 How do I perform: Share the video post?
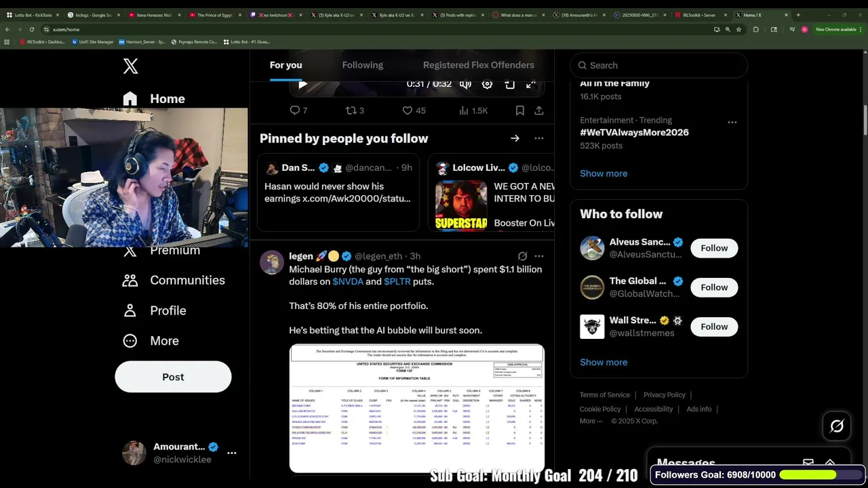coord(538,110)
